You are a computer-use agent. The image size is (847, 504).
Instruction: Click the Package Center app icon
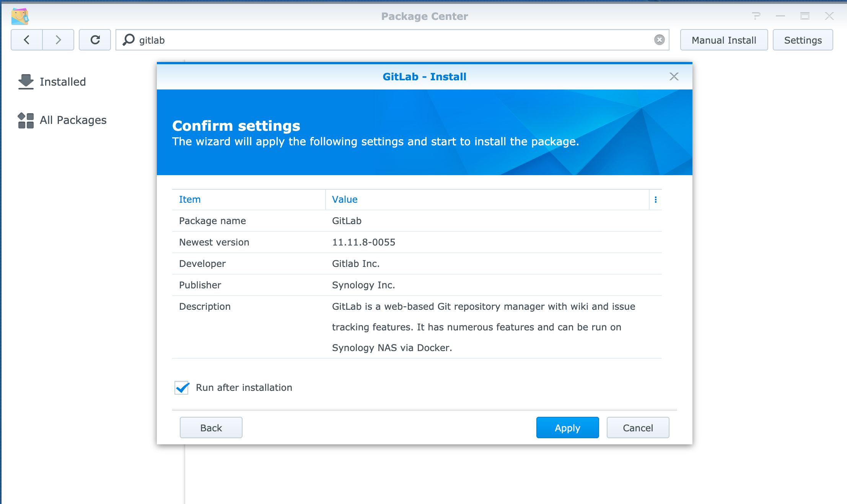pyautogui.click(x=20, y=16)
